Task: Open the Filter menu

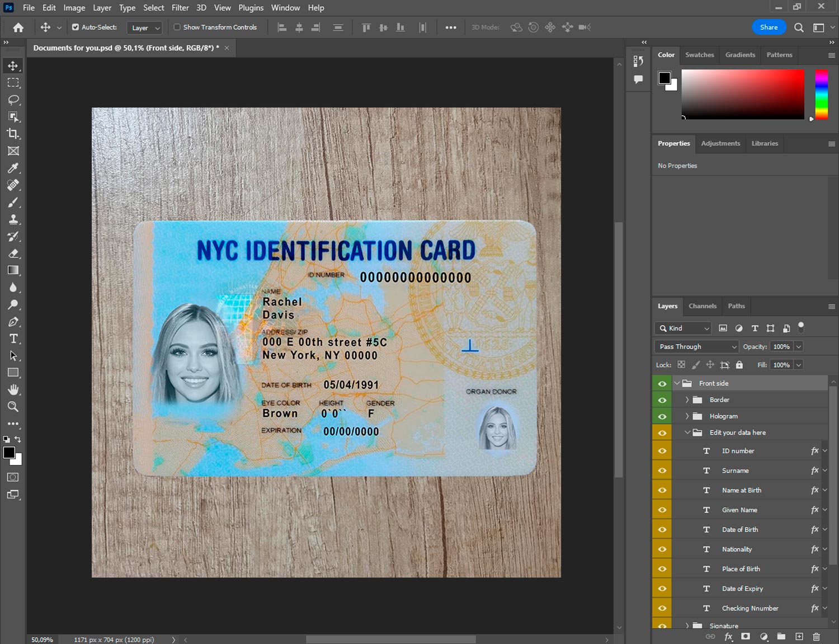Action: pos(180,8)
